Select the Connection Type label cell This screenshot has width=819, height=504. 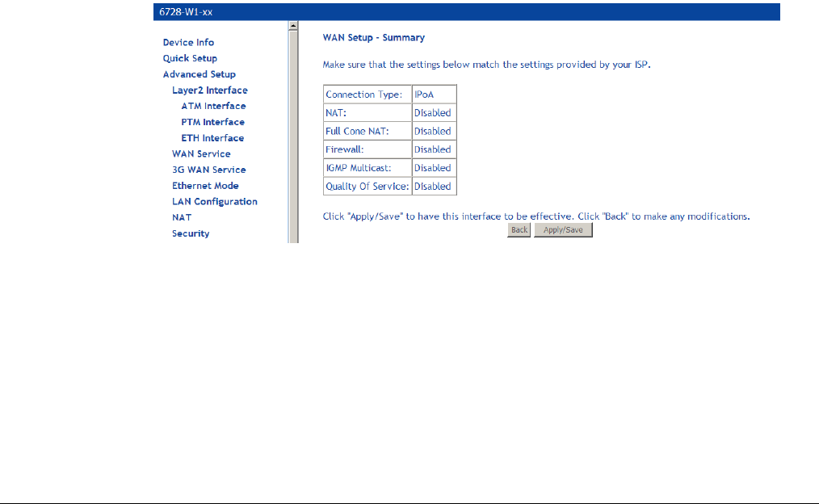(x=367, y=94)
